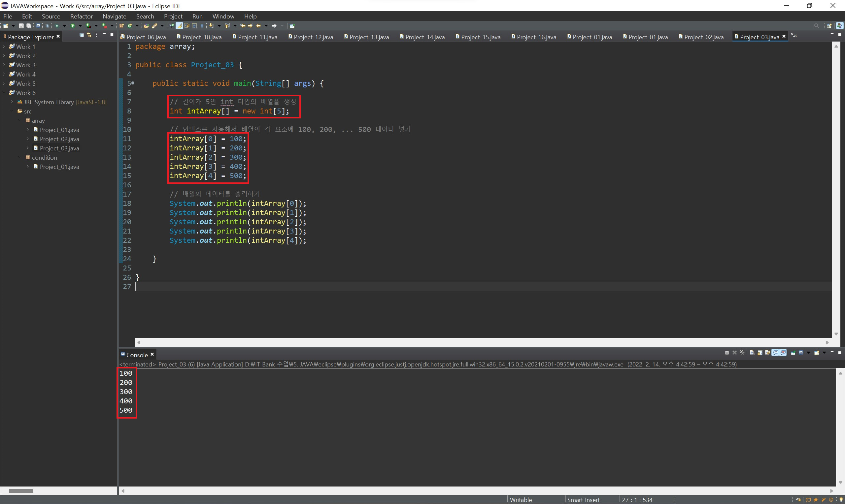Open Project_02.java in Package Explorer
The image size is (845, 504).
click(x=59, y=139)
